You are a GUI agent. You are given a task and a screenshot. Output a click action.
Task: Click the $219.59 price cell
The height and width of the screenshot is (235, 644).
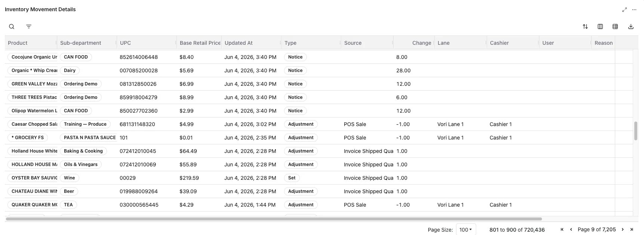pos(189,178)
